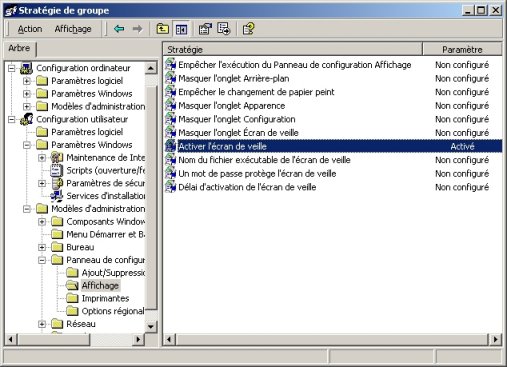
Task: Click the Scripts (ouverture/fermeture) icon
Action: pos(57,170)
